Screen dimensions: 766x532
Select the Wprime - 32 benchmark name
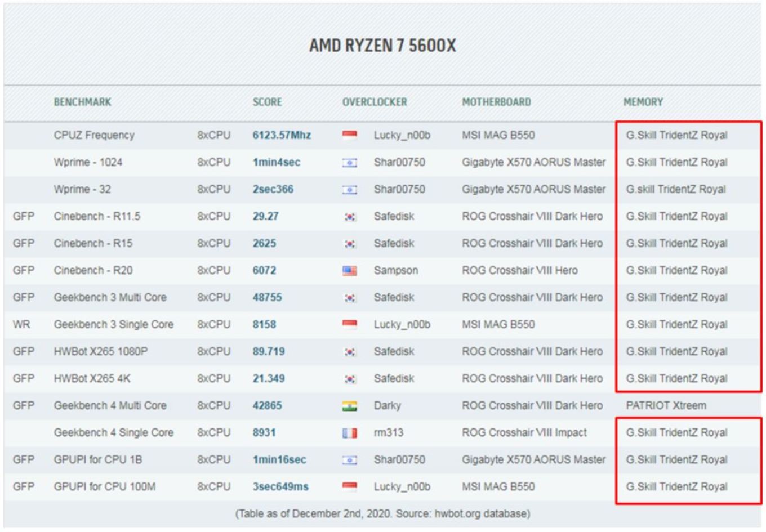click(x=82, y=189)
